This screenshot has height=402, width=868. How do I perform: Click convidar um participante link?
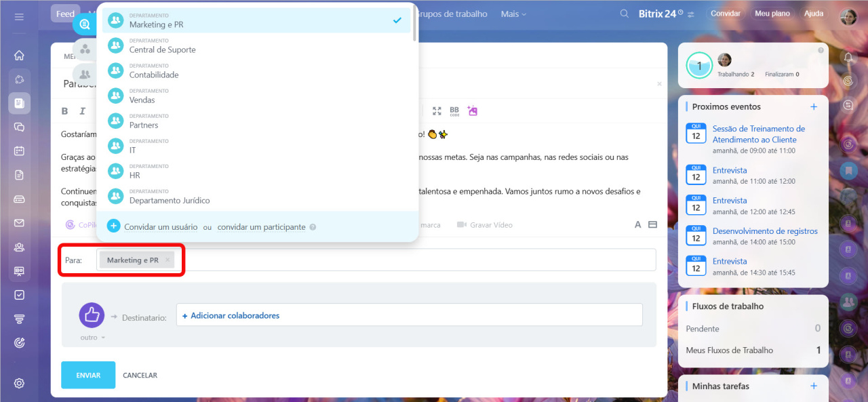[261, 227]
